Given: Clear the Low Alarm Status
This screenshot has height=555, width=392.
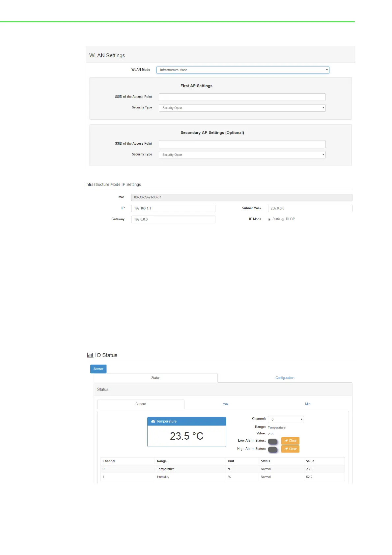Looking at the screenshot, I should click(290, 441).
